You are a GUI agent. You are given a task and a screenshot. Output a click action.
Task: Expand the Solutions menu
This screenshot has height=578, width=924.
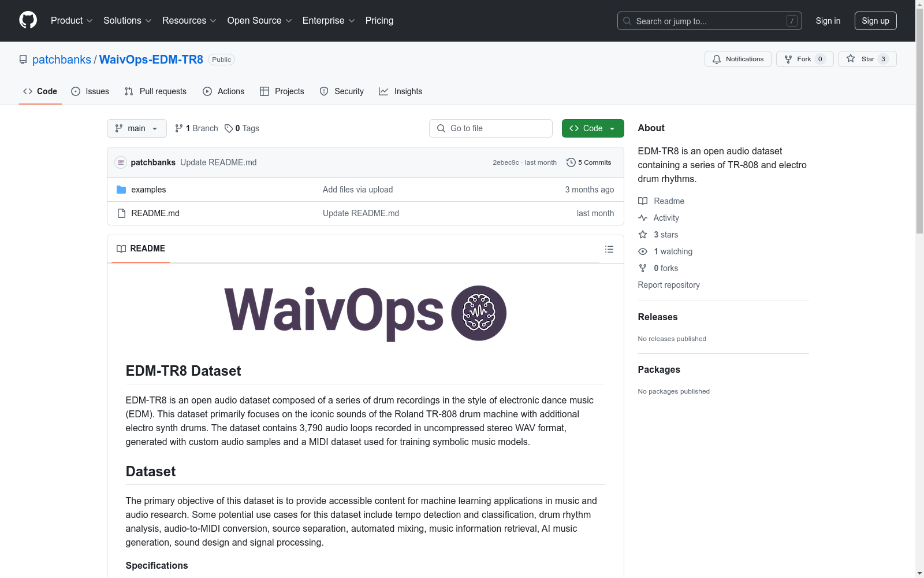click(128, 21)
